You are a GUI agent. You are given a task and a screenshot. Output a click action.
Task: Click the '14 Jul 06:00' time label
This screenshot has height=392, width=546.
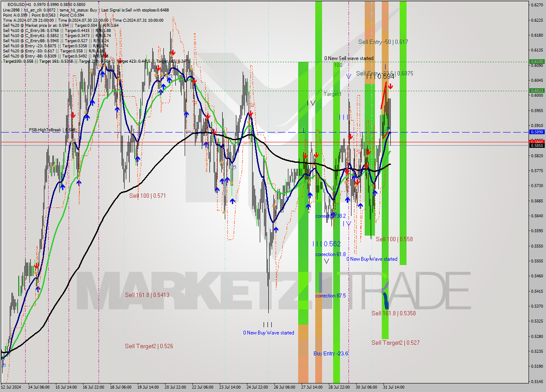click(x=39, y=387)
